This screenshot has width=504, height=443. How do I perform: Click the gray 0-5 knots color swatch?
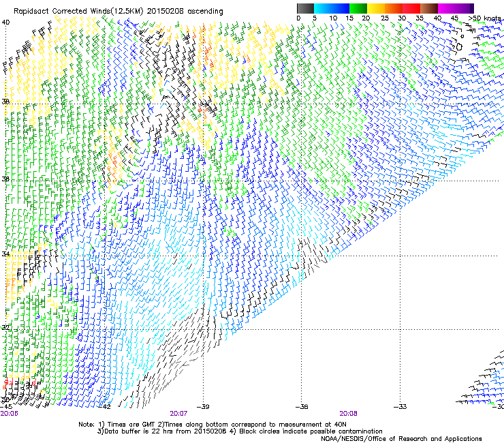pos(305,8)
